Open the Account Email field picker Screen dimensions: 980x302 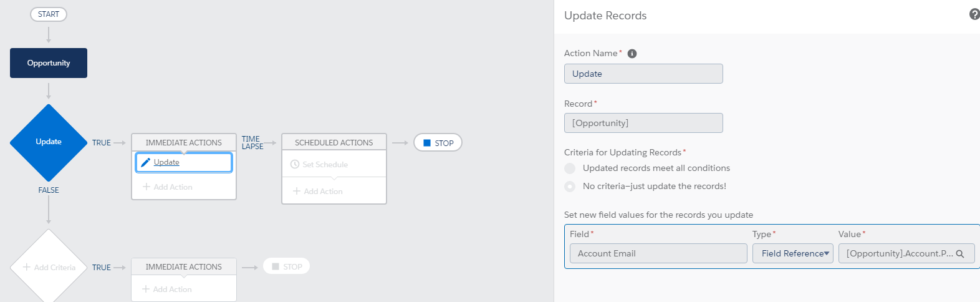pyautogui.click(x=658, y=253)
